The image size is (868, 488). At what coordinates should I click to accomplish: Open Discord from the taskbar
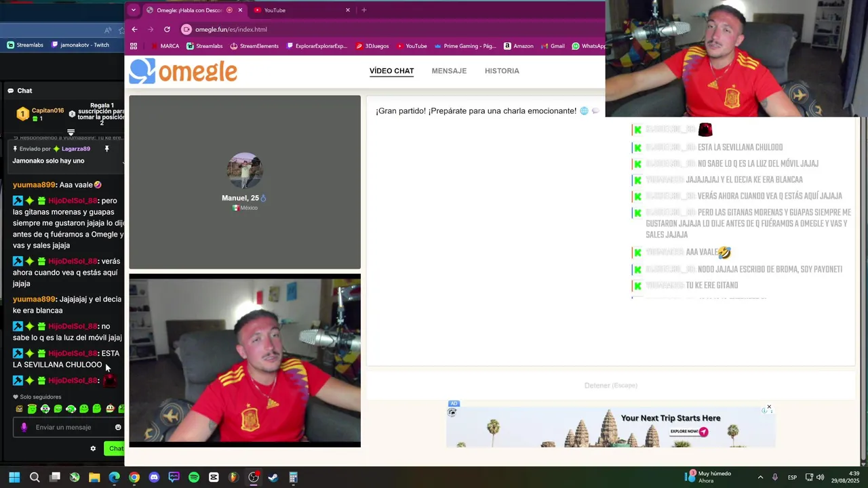point(154,477)
